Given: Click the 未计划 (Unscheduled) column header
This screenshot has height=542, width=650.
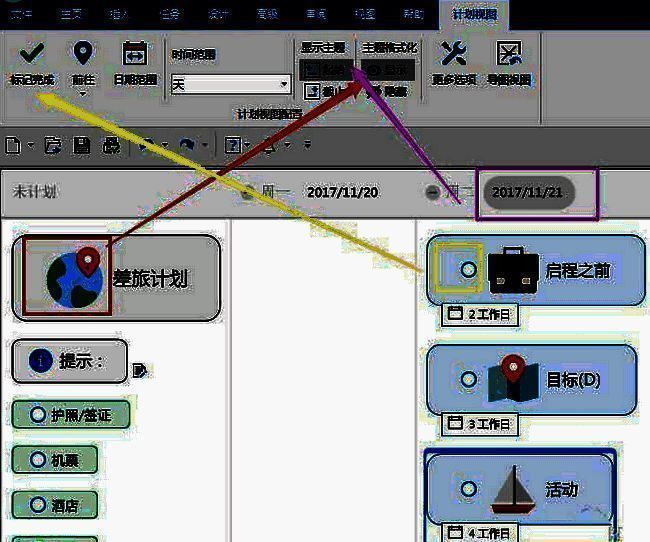Looking at the screenshot, I should pyautogui.click(x=34, y=192).
